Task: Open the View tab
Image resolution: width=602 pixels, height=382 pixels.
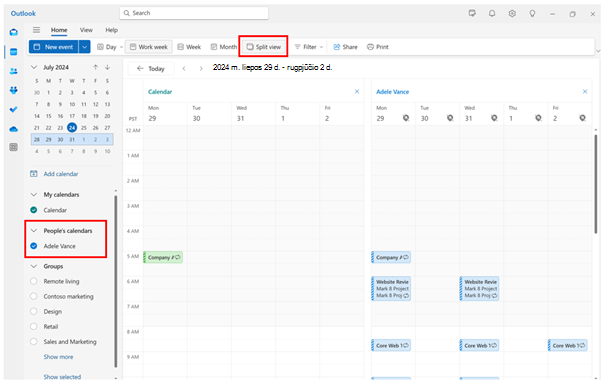Action: 86,30
